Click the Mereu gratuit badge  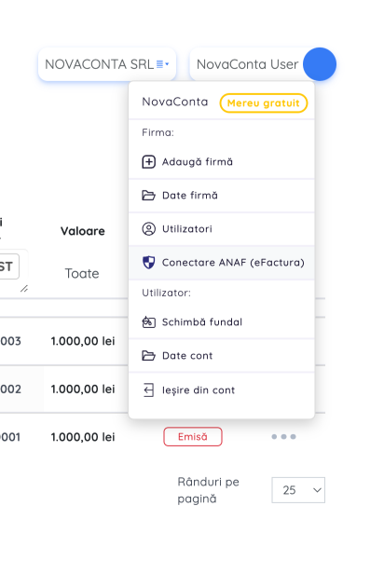click(x=263, y=103)
